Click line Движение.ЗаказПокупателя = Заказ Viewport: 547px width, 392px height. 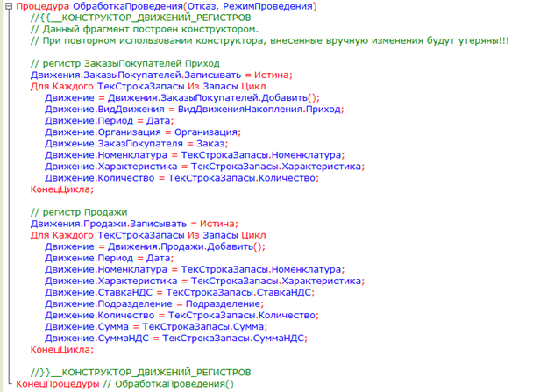tap(137, 144)
